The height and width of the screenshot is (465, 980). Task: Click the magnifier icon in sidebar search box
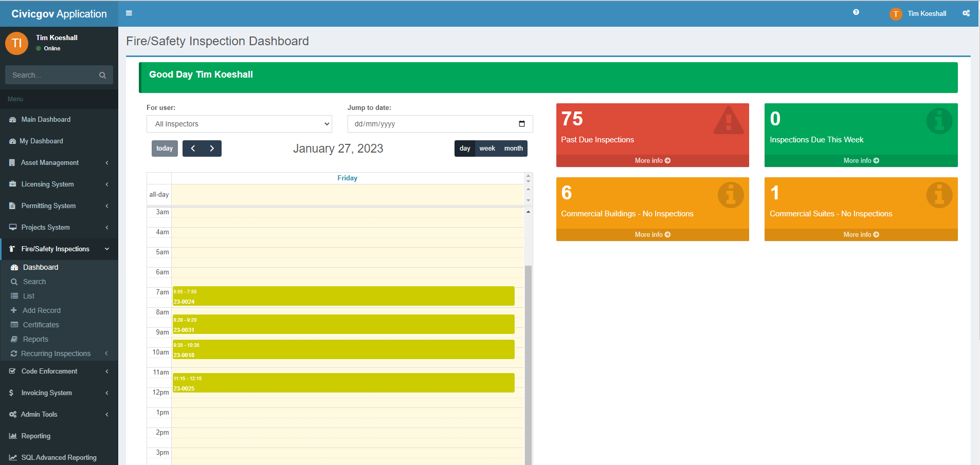102,75
